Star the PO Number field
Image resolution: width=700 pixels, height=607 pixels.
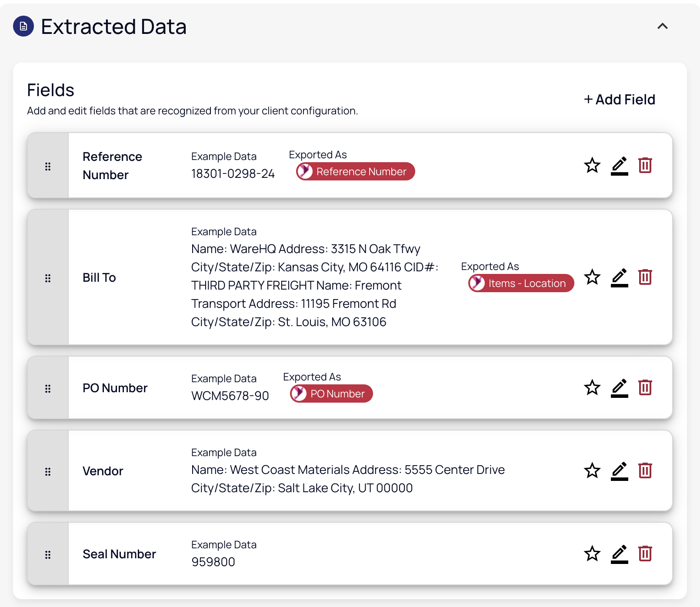592,387
